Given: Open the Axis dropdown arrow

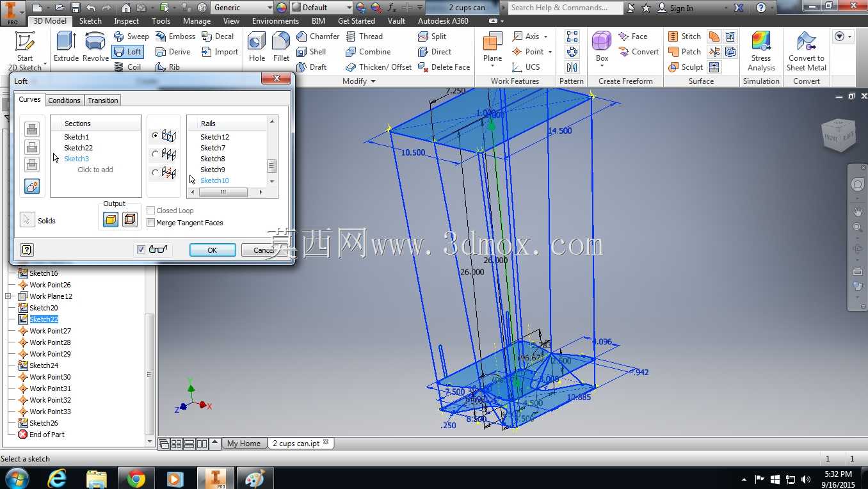Looking at the screenshot, I should click(x=545, y=36).
